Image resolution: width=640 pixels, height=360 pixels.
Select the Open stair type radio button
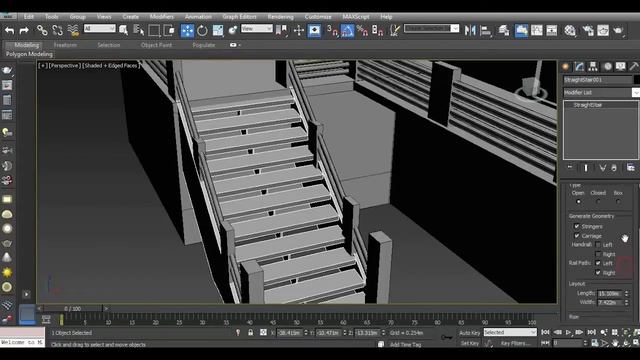[x=578, y=202]
